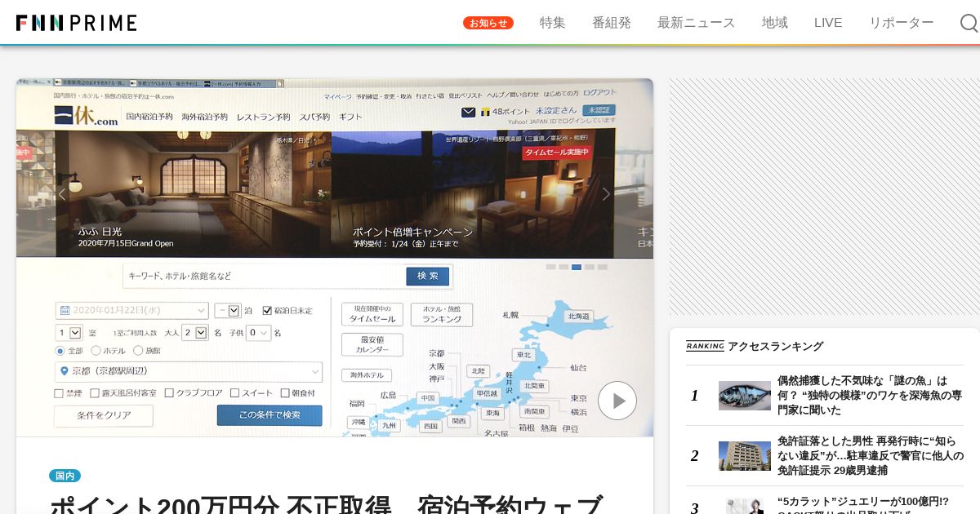Open the ポイント200万円分 不正取得 headline
The width and height of the screenshot is (980, 514).
click(x=327, y=504)
